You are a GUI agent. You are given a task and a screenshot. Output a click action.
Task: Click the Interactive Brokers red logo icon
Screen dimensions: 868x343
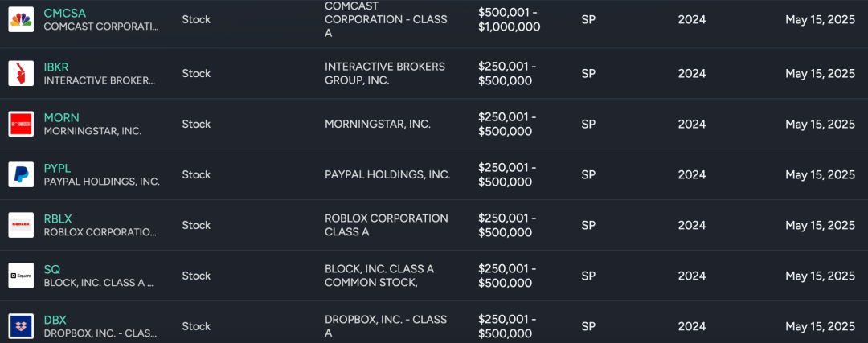click(x=21, y=73)
